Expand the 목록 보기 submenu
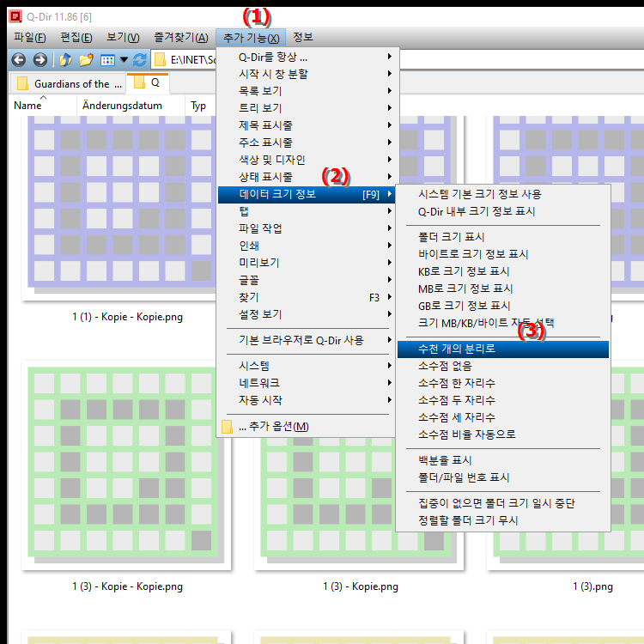 (306, 91)
